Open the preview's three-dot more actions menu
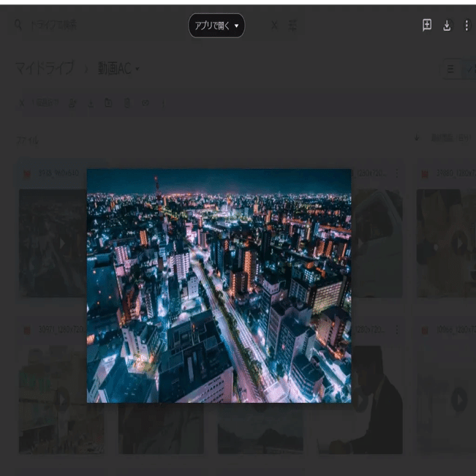The width and height of the screenshot is (476, 476). (466, 26)
